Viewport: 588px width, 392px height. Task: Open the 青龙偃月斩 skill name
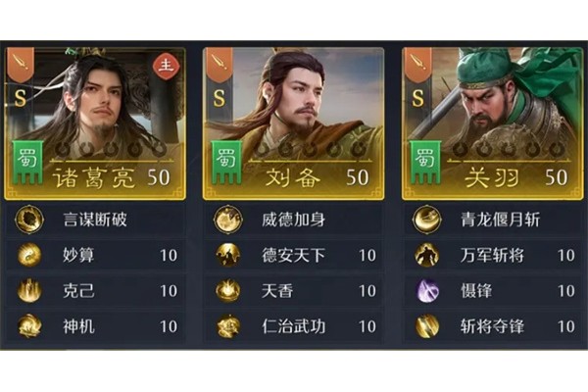tap(500, 220)
